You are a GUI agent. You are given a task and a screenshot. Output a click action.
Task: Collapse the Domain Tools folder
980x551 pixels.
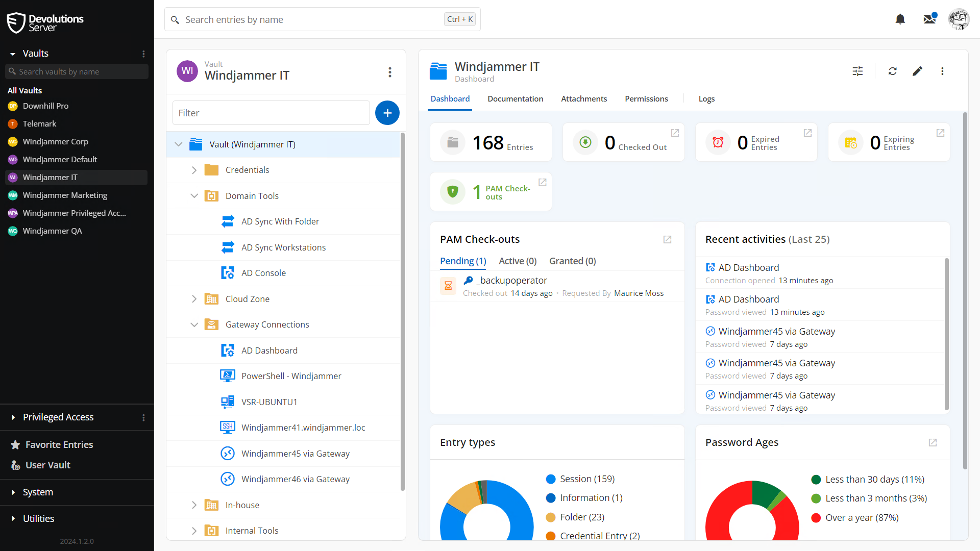click(x=194, y=196)
